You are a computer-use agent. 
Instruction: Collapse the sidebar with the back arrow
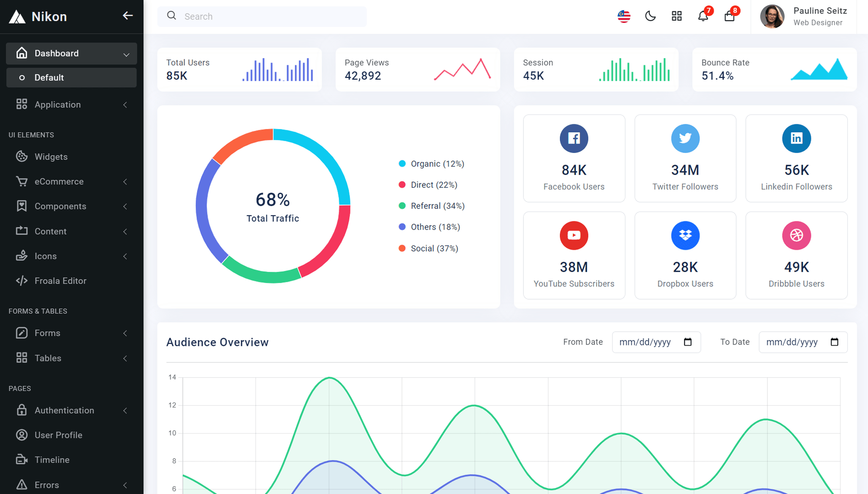[128, 16]
